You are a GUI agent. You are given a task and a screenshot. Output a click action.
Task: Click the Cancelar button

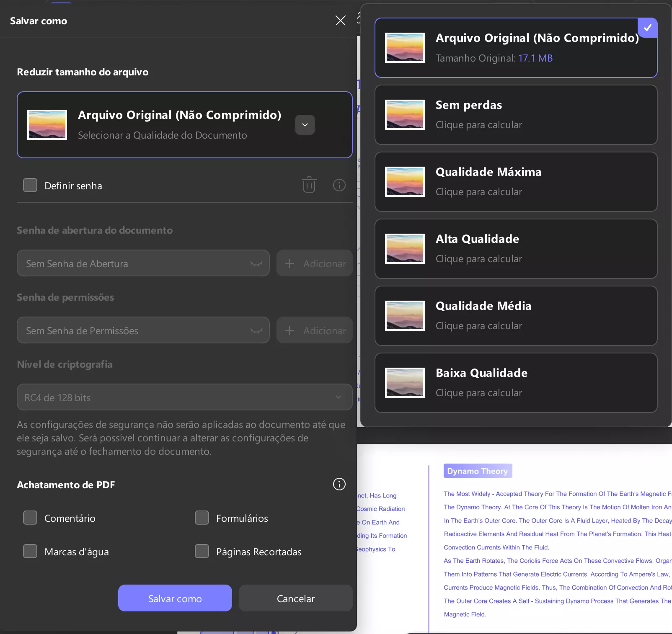[296, 598]
